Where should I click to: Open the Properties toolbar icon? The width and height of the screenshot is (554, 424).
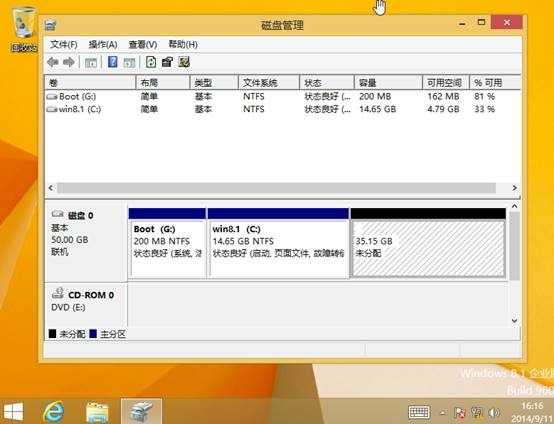pos(167,63)
